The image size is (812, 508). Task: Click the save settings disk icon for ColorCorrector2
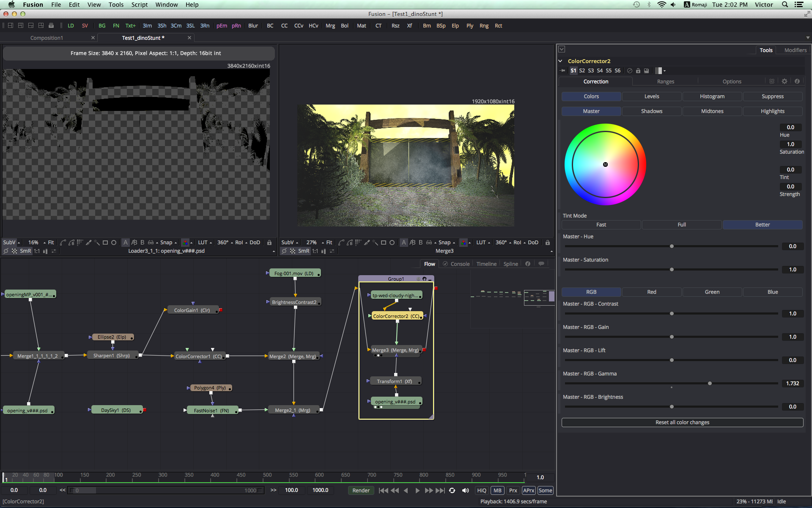click(646, 71)
